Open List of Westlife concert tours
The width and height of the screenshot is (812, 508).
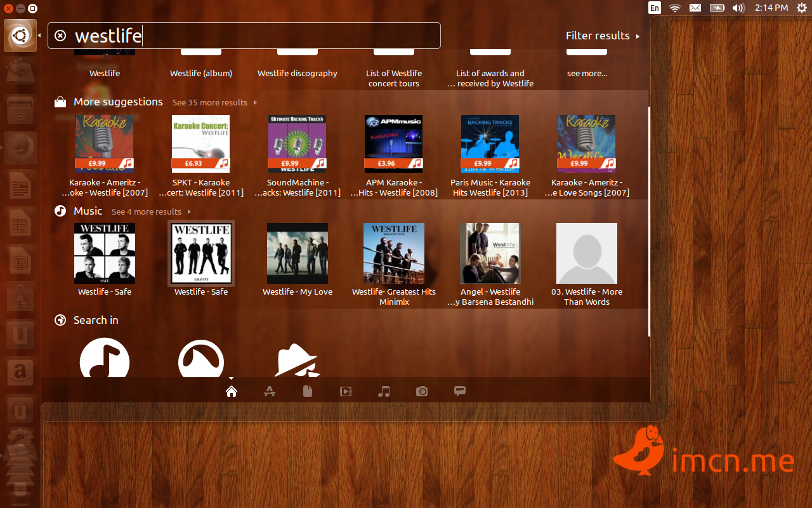click(x=394, y=78)
